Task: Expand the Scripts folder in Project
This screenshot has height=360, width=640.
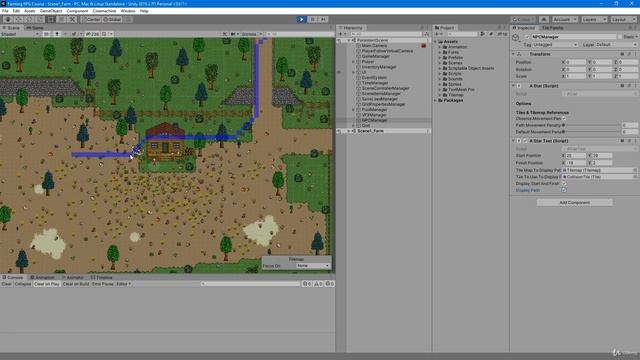Action: click(x=440, y=73)
